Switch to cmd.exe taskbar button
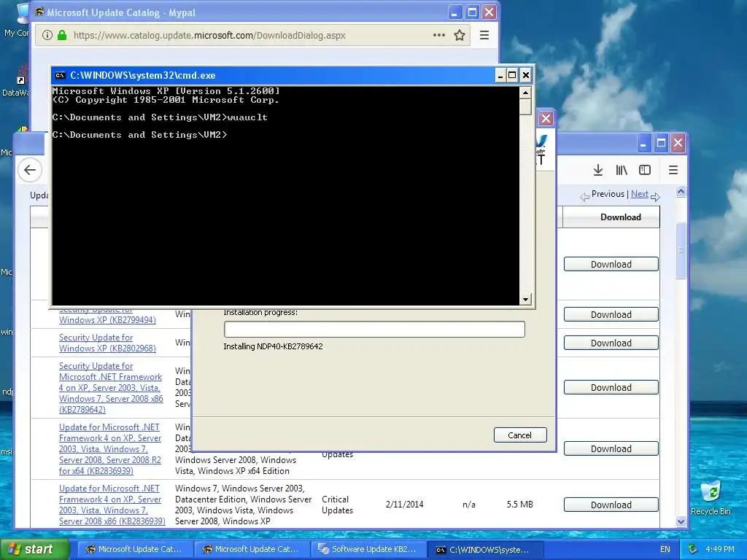Screen dimensions: 747x560 click(484, 549)
